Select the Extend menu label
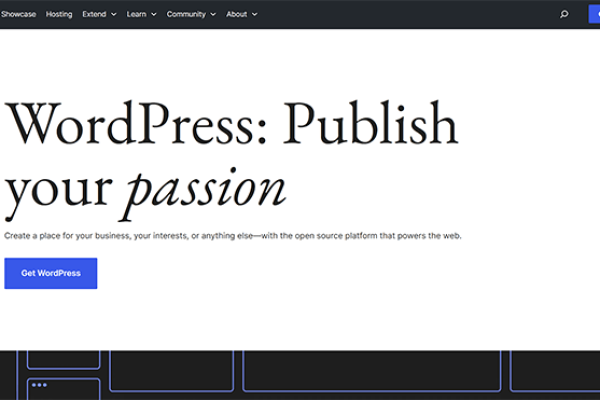 pyautogui.click(x=93, y=15)
